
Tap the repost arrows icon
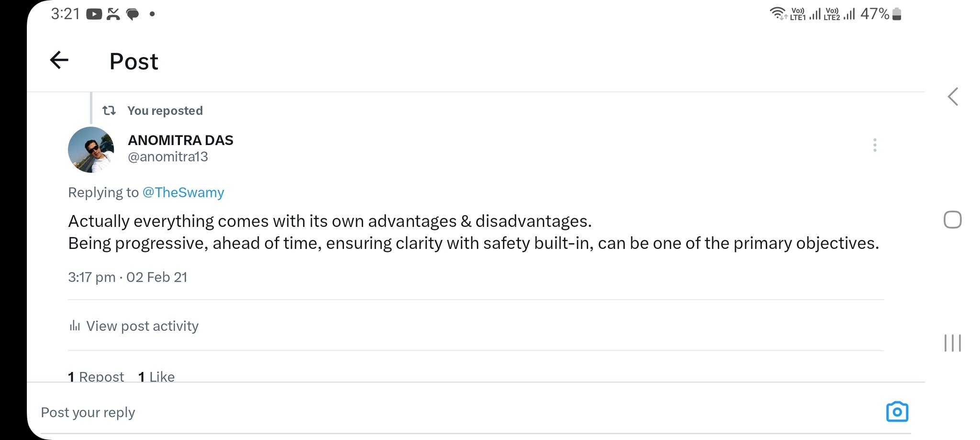pyautogui.click(x=109, y=111)
